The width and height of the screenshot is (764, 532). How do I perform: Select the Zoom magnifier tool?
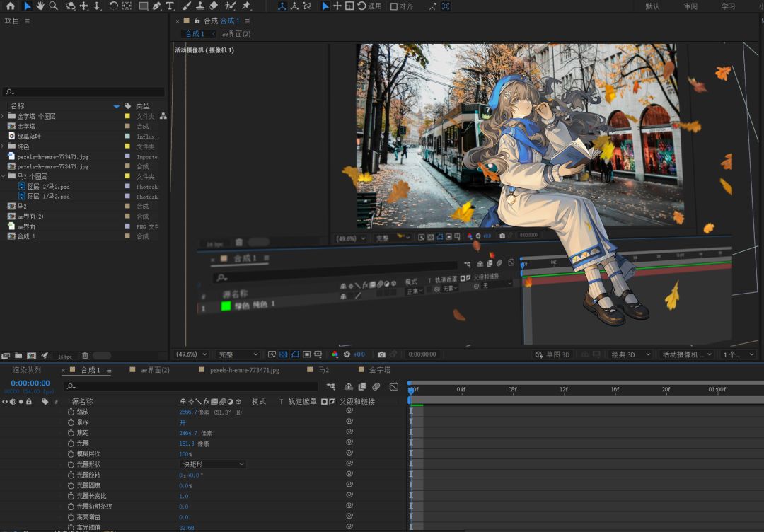53,6
